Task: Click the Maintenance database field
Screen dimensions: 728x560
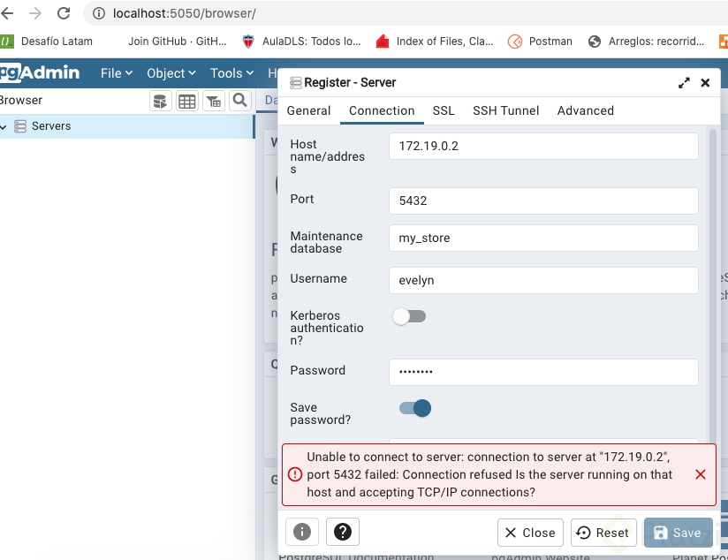Action: click(543, 238)
